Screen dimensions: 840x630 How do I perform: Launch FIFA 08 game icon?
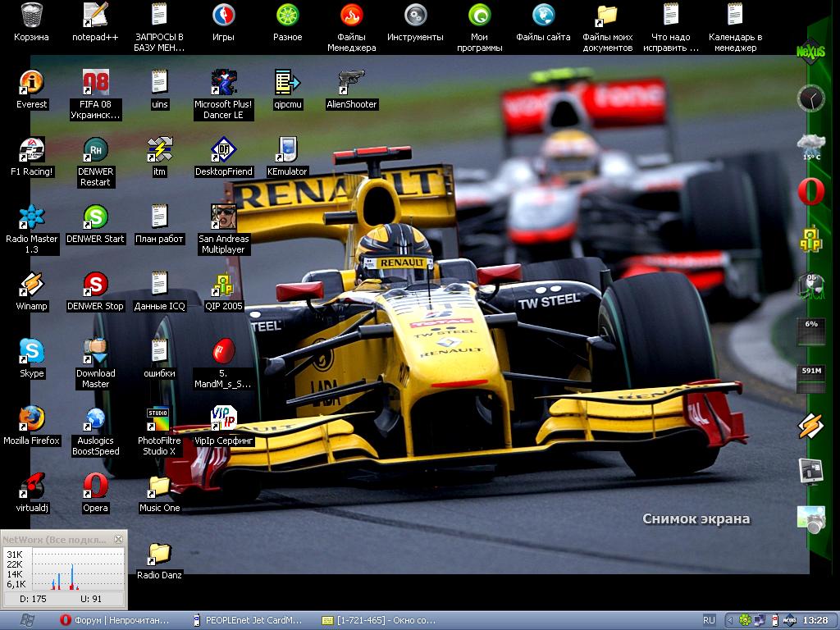pos(95,83)
